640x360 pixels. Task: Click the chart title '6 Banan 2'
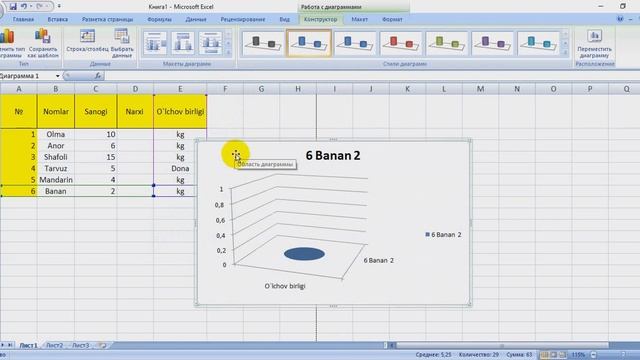(x=333, y=155)
